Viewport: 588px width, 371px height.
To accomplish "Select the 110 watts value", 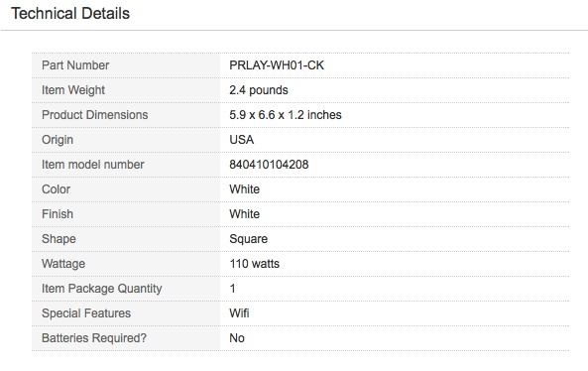I will pyautogui.click(x=254, y=264).
